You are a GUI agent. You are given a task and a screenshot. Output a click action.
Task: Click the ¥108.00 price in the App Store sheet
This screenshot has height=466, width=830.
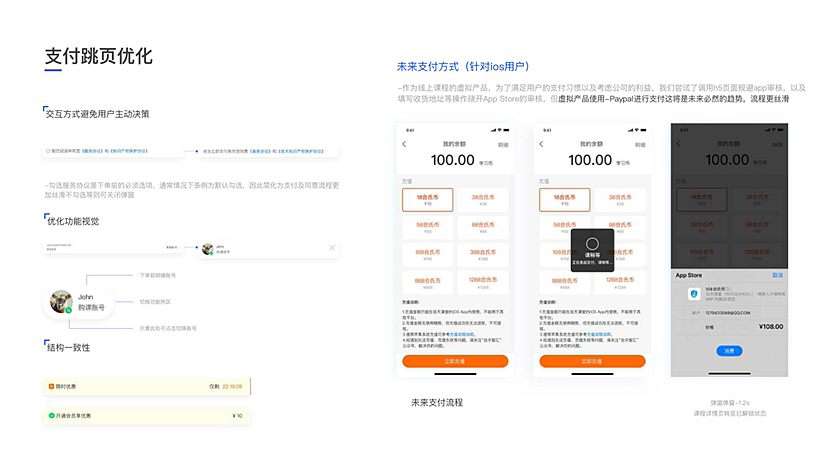coord(771,327)
